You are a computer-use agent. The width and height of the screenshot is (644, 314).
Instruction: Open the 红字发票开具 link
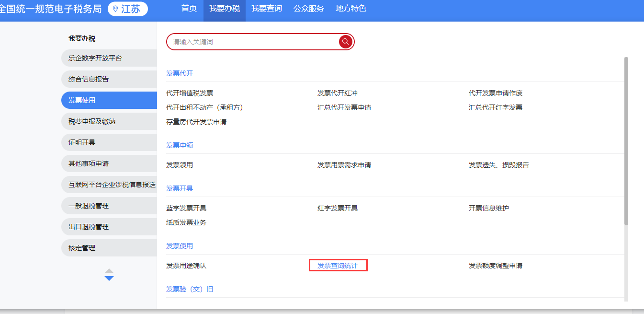tap(338, 208)
